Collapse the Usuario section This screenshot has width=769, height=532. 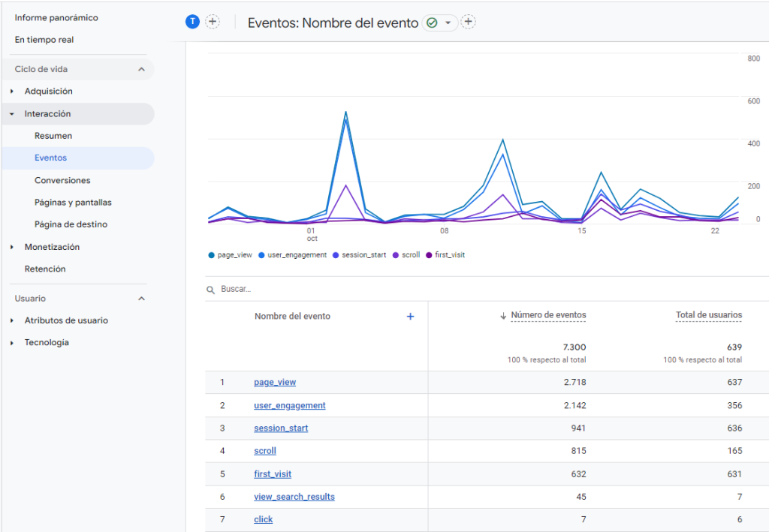click(141, 299)
